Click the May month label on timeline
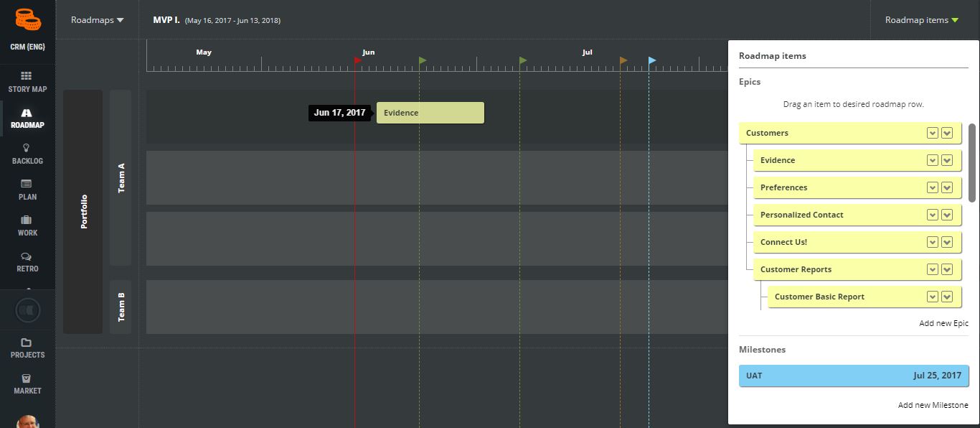Screen dimensions: 980x428 point(204,52)
